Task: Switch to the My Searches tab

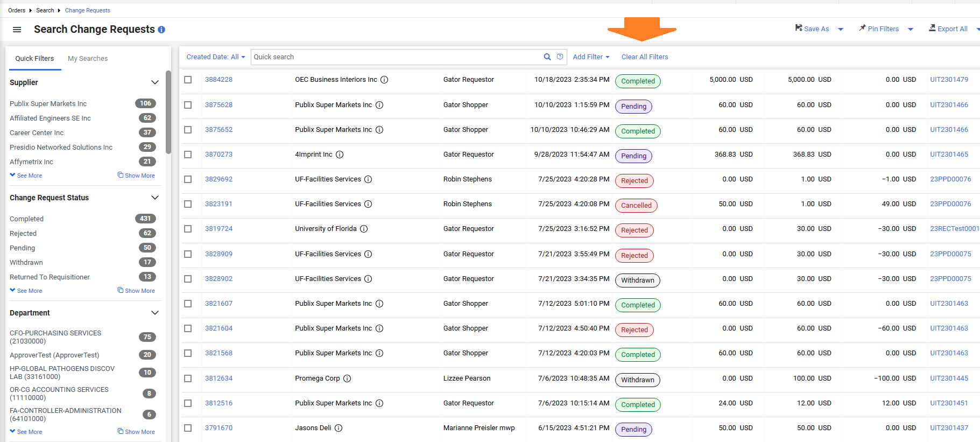Action: click(88, 59)
